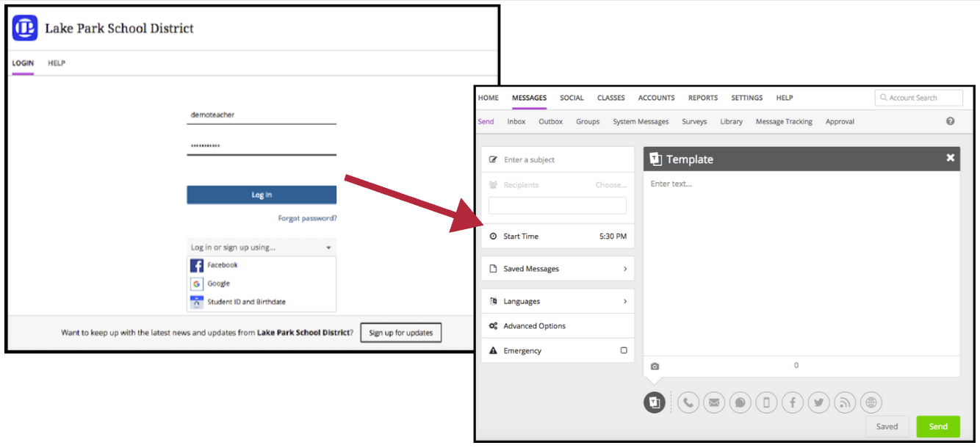Open the help question mark icon
980x448 pixels.
950,121
